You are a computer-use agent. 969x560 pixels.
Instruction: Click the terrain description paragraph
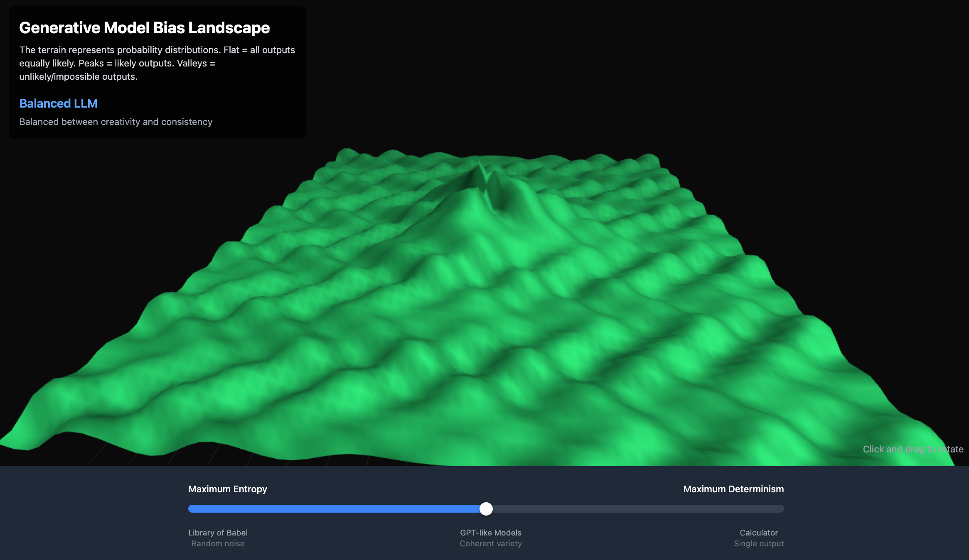pos(157,63)
